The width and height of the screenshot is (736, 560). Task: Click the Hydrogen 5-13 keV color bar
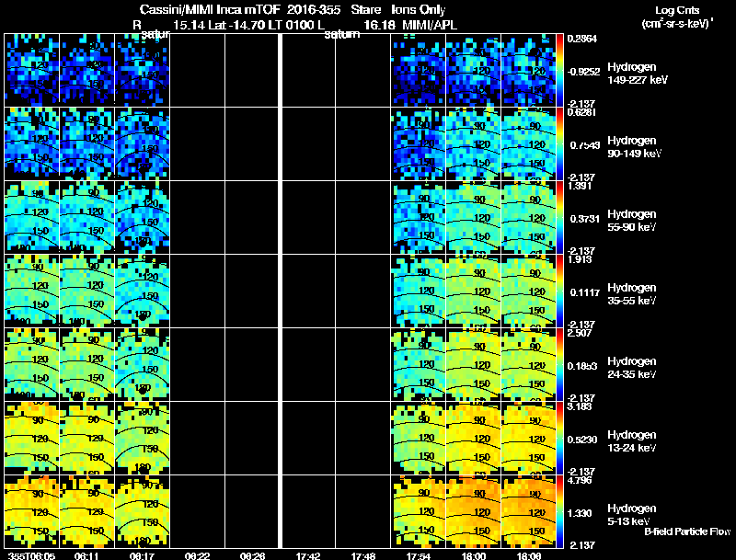560,511
